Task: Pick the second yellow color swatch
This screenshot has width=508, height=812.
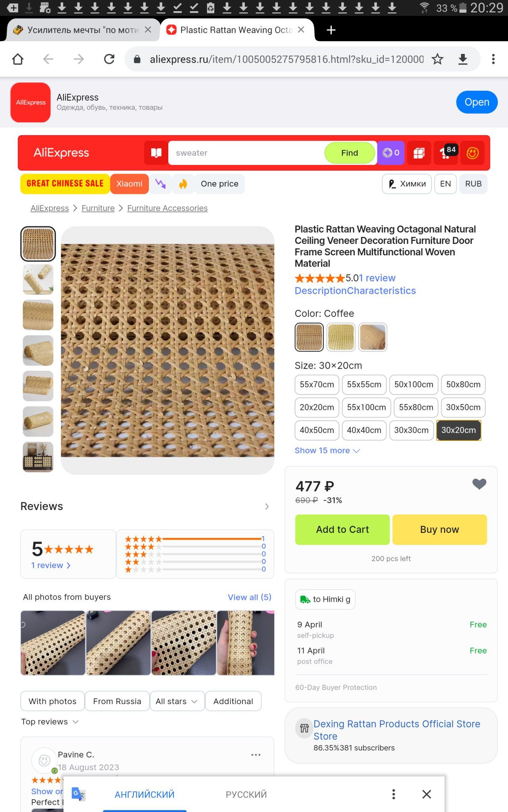Action: tap(341, 337)
